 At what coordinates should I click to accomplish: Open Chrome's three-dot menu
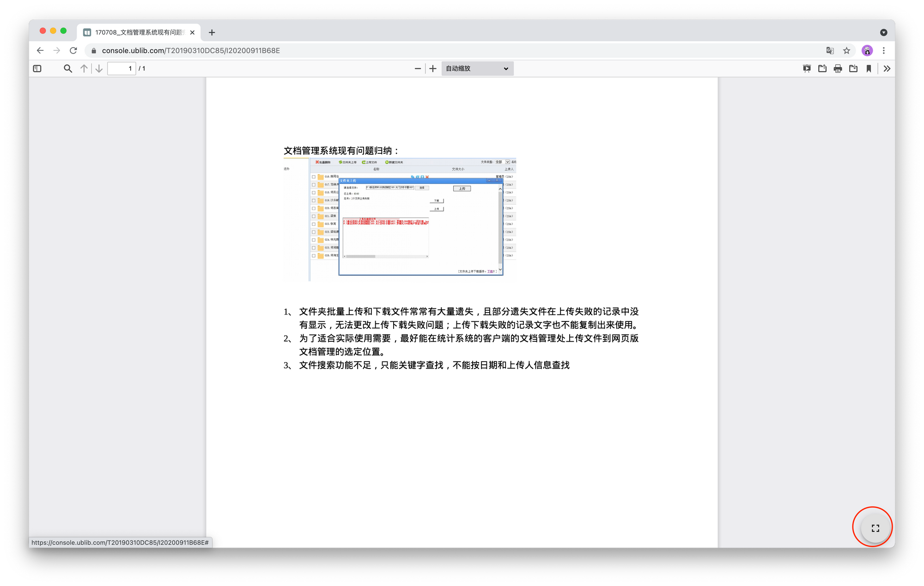884,50
